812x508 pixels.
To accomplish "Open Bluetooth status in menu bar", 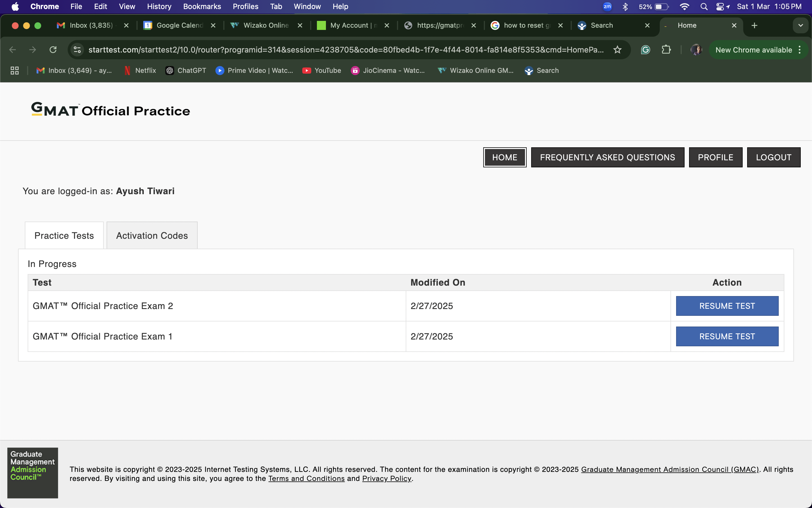I will click(x=625, y=6).
